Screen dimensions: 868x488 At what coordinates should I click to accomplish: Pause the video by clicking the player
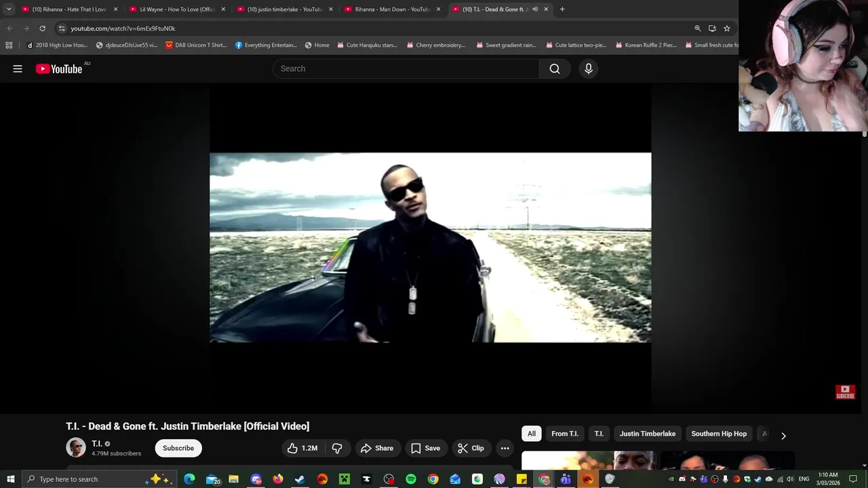click(x=431, y=247)
